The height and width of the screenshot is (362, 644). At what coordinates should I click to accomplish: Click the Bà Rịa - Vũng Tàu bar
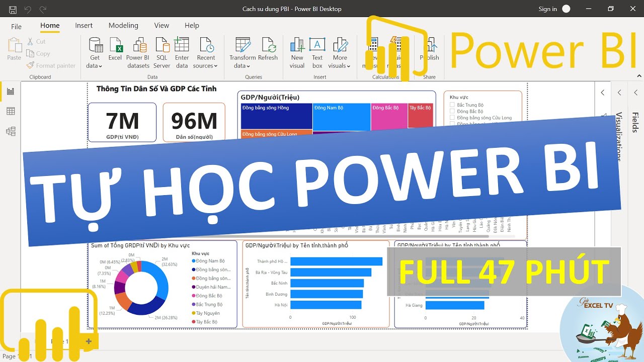(x=331, y=273)
